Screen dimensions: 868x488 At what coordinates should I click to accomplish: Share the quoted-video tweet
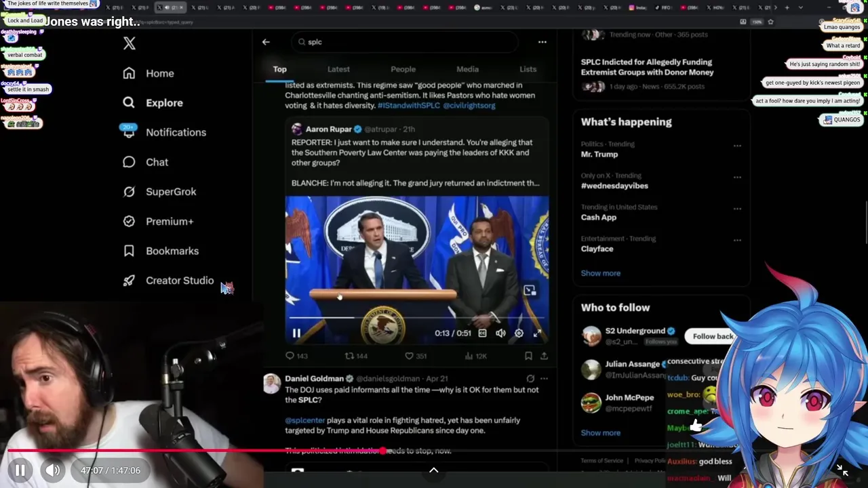click(544, 356)
